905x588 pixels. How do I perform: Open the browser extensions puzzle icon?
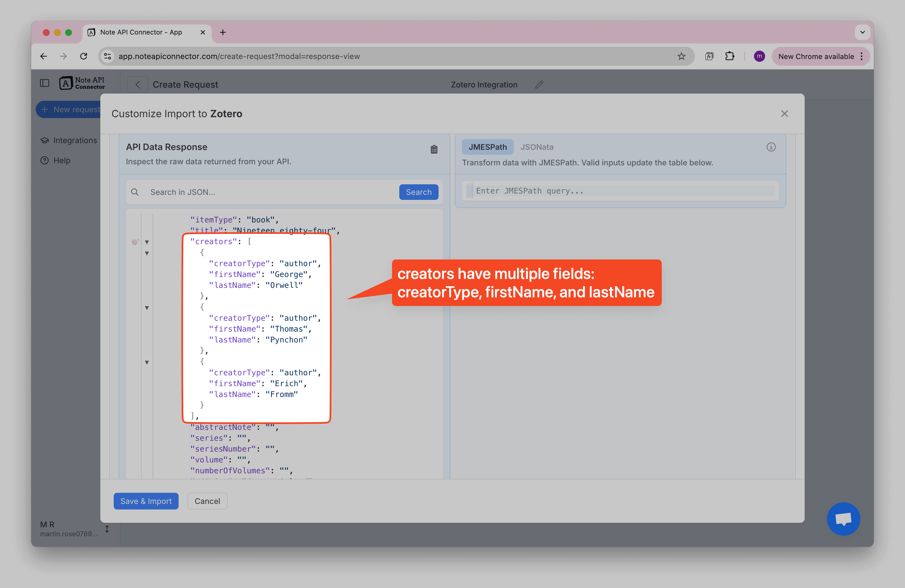click(x=729, y=56)
